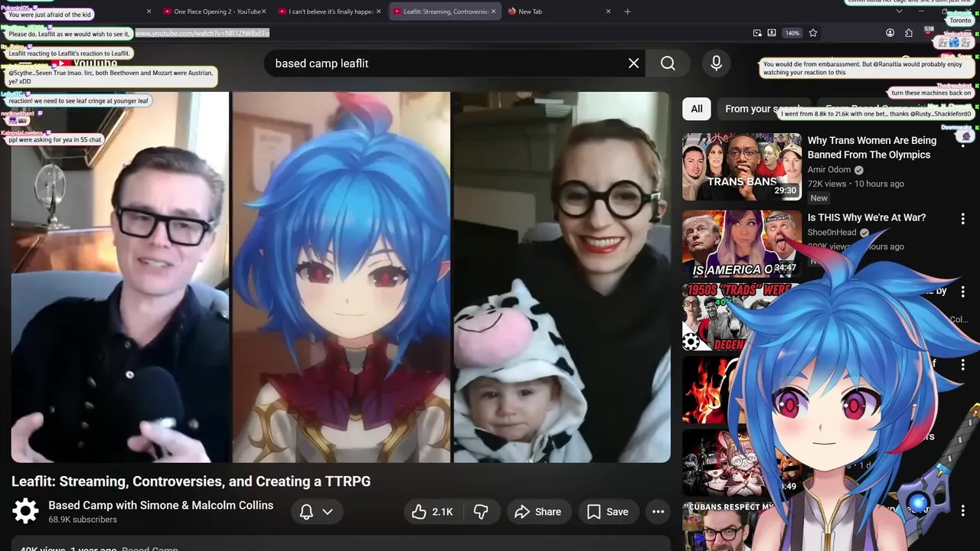The image size is (980, 551).
Task: Close the One Piece Opening 2 tab
Action: tap(263, 11)
